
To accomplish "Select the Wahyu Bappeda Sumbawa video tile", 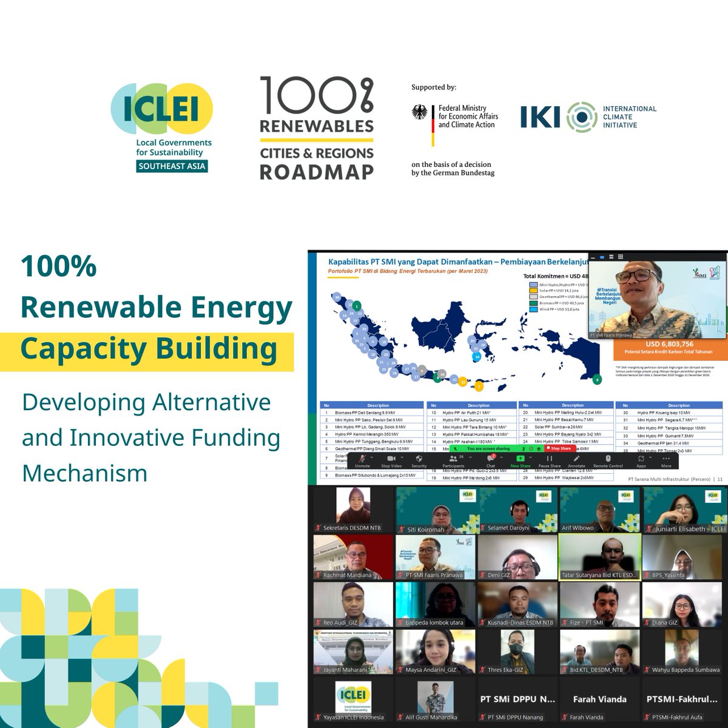I will pos(682,652).
